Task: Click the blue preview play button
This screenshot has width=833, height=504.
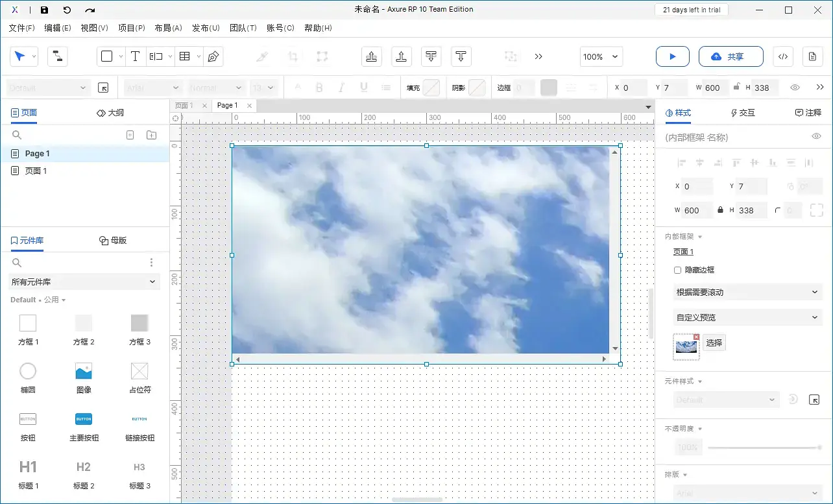Action: [x=672, y=56]
